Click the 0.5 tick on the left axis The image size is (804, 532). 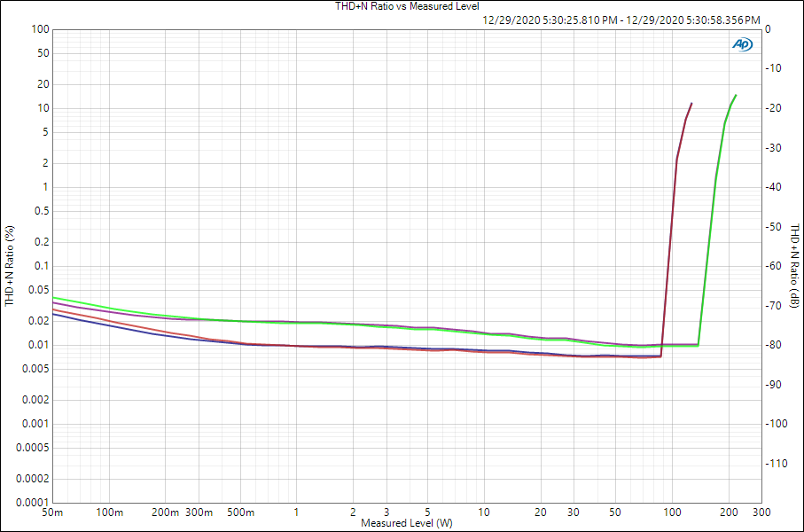click(x=40, y=211)
